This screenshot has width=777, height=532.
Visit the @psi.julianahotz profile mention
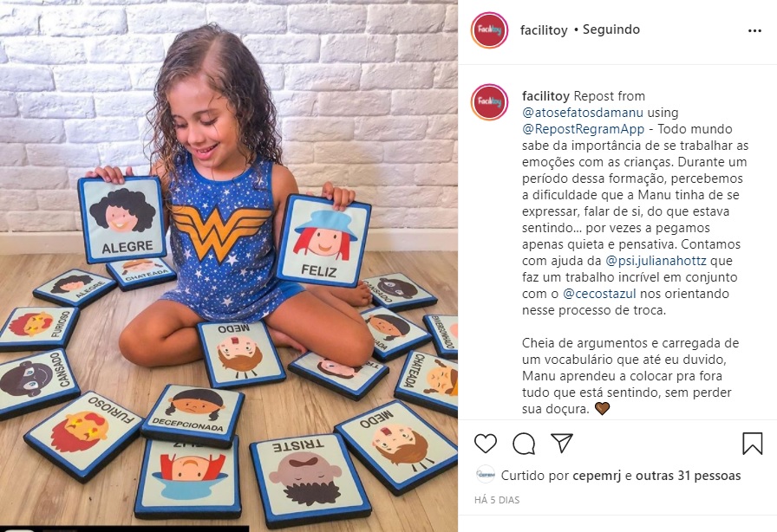click(x=656, y=261)
